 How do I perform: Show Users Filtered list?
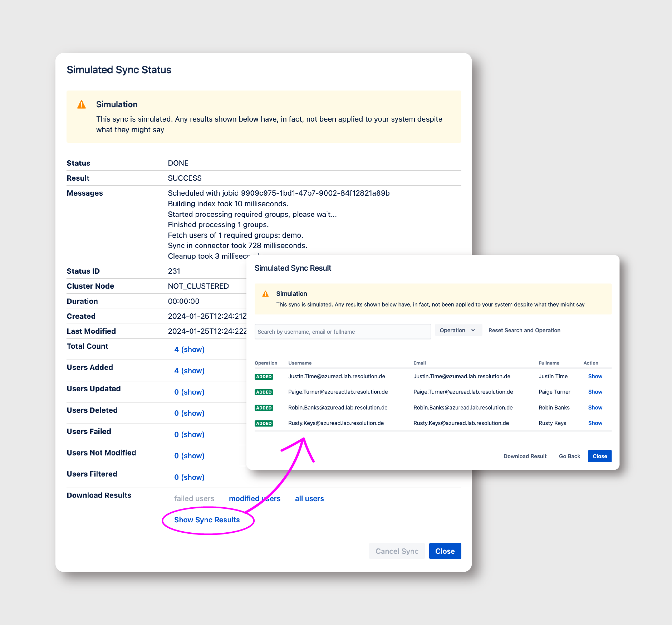pyautogui.click(x=189, y=477)
